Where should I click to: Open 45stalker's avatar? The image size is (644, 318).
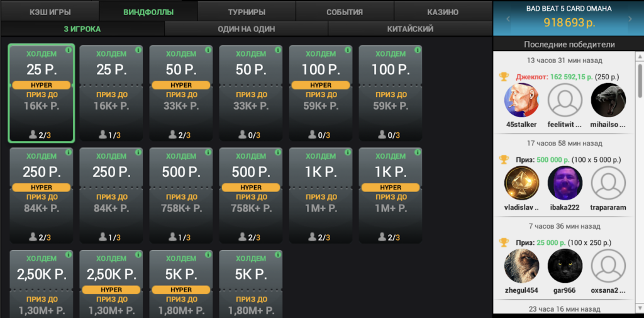(x=522, y=100)
